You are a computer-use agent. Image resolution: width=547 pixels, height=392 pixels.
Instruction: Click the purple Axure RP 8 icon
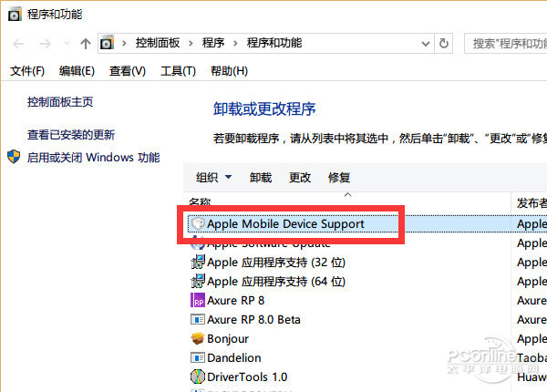click(198, 300)
